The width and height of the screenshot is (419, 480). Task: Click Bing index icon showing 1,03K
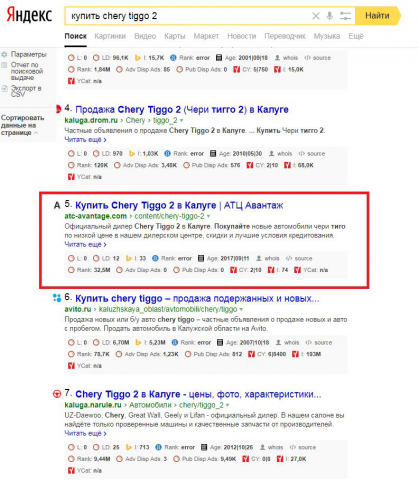(x=132, y=154)
